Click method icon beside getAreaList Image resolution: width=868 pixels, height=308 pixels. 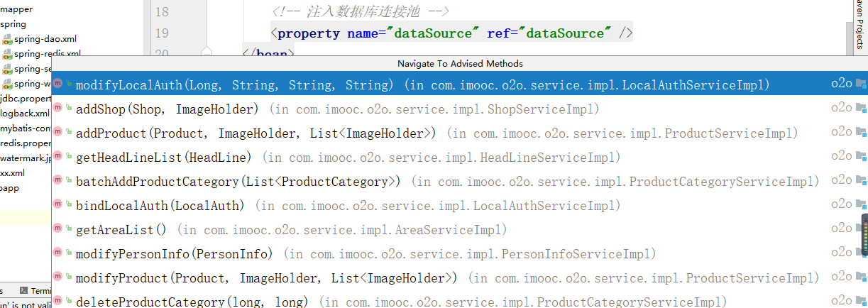point(58,229)
